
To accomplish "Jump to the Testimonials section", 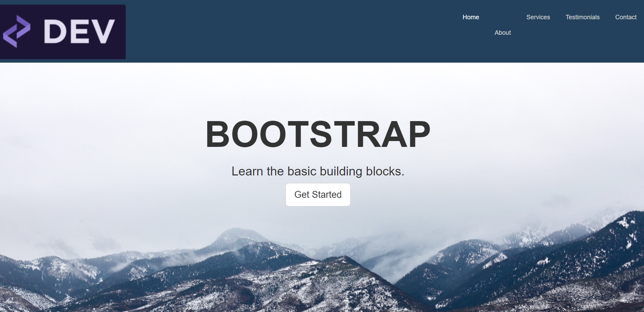I will pos(582,17).
